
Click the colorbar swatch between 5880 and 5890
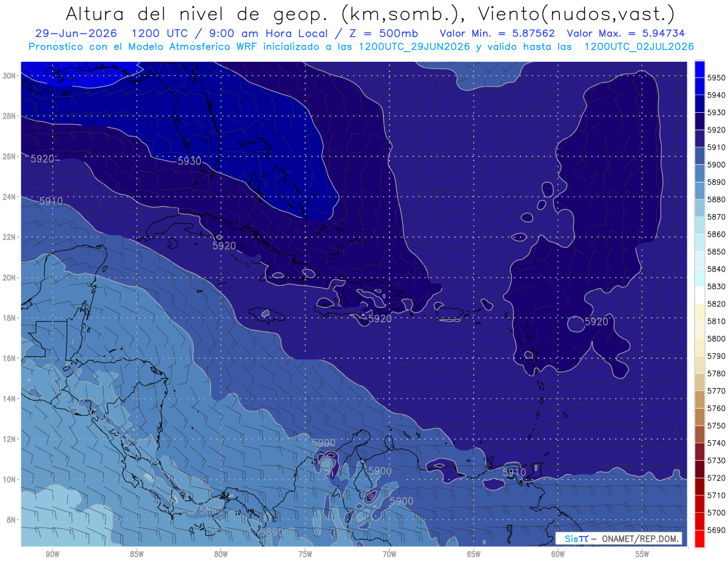click(699, 190)
